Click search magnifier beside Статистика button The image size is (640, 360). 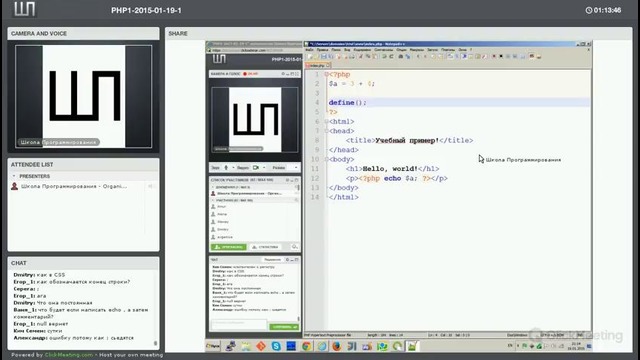[294, 247]
